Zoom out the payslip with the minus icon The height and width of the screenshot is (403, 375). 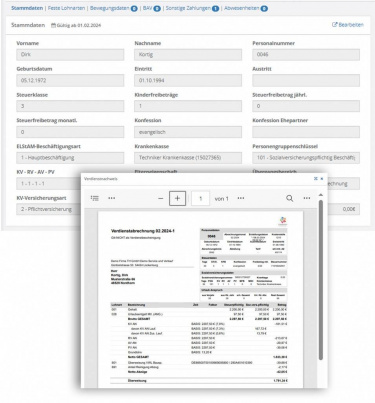[x=161, y=199]
